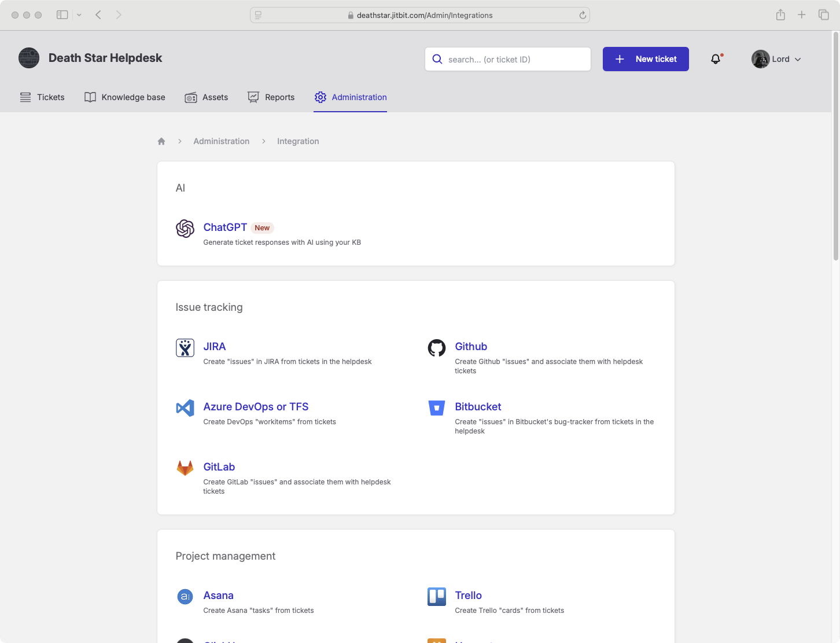Open a new Safari tab
Viewport: 840px width, 643px height.
point(802,15)
